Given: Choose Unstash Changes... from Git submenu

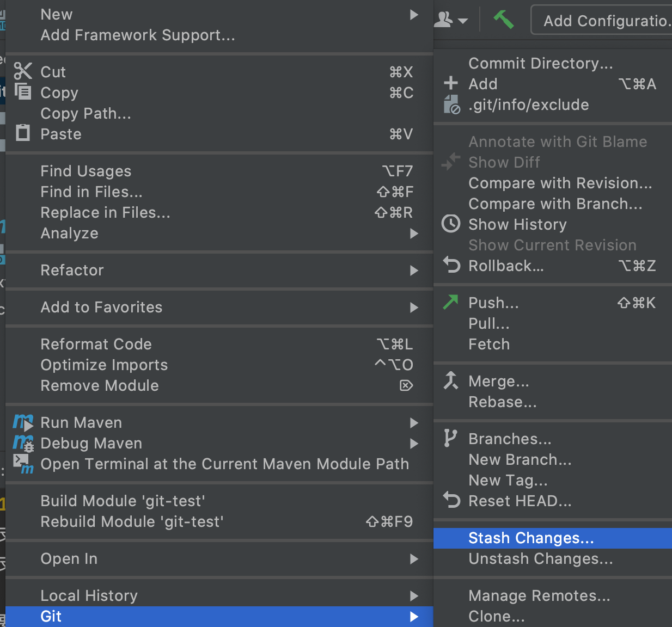Looking at the screenshot, I should coord(541,559).
